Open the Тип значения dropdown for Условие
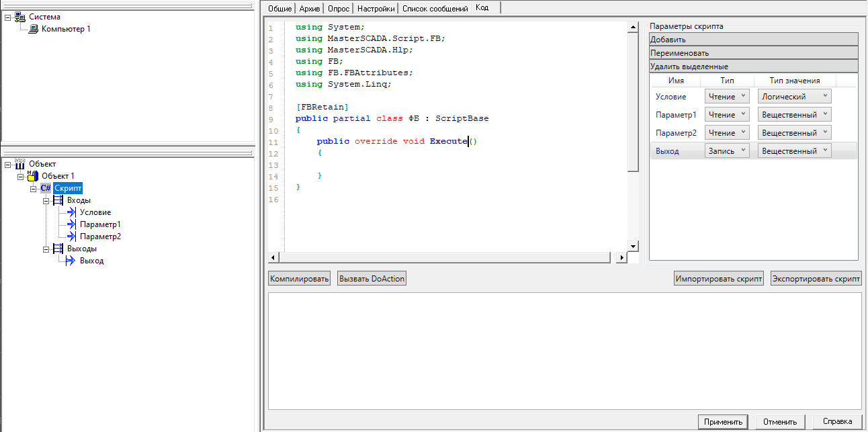868x432 pixels. [794, 97]
